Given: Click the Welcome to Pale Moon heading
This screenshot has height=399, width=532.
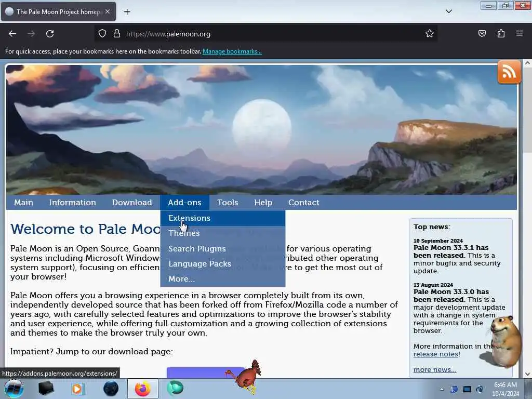Looking at the screenshot, I should tap(86, 229).
